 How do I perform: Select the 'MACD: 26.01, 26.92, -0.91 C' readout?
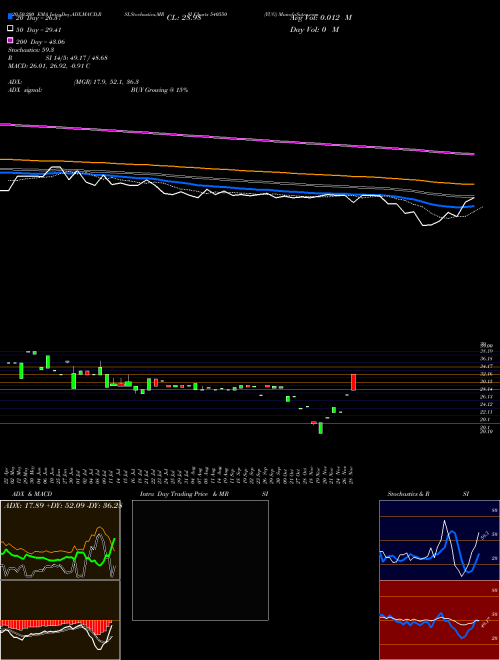coord(49,66)
